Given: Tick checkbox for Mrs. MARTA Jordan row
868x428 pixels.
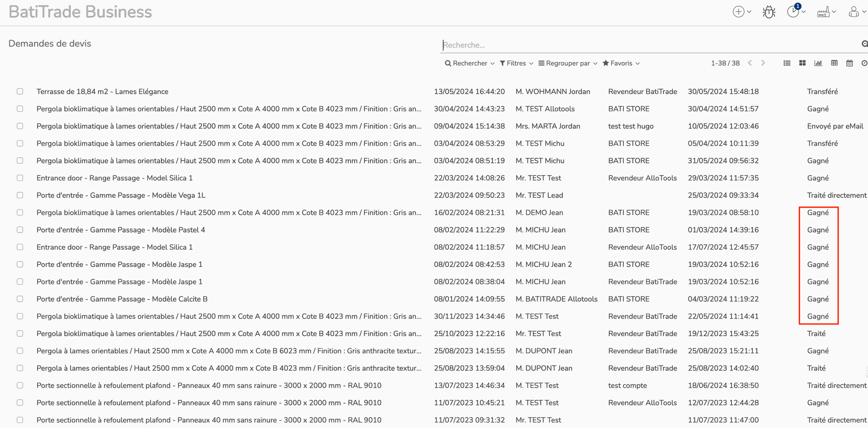Looking at the screenshot, I should 20,126.
